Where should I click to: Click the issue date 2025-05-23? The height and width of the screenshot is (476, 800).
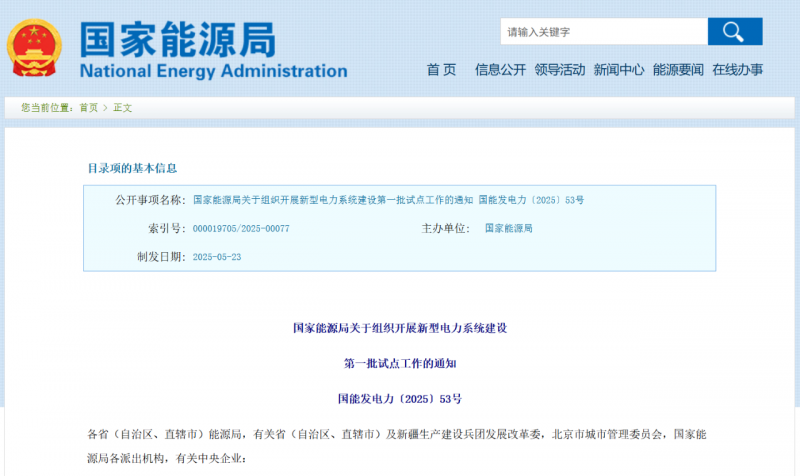click(217, 257)
